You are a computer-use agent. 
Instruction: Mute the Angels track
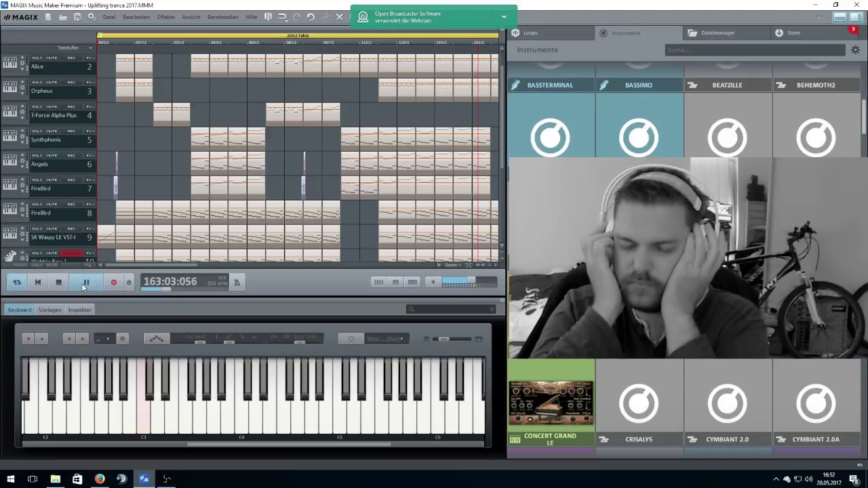point(52,156)
